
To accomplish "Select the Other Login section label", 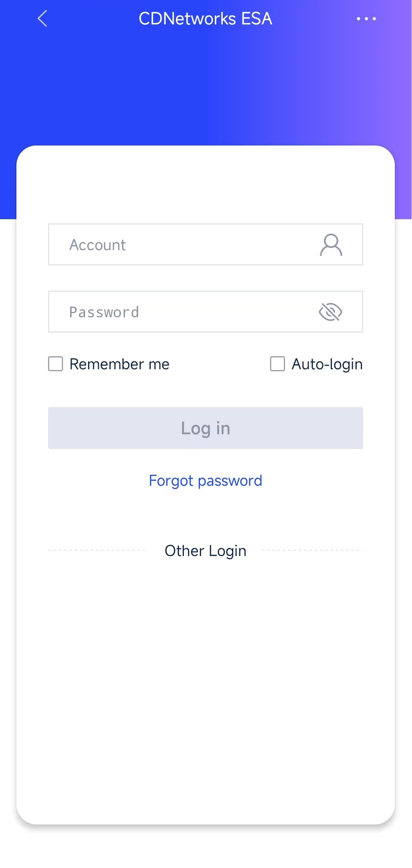I will (x=206, y=551).
